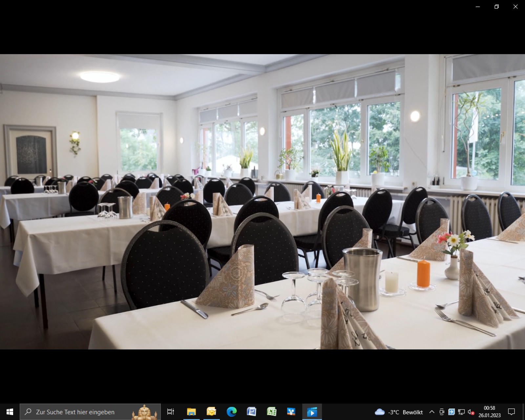Click the blue arrow tray icon

click(451, 412)
